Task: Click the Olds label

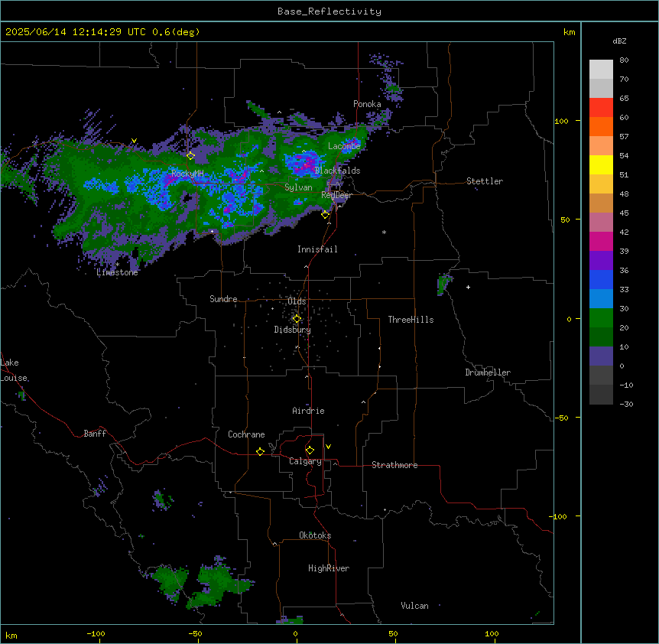Action: pos(297,301)
